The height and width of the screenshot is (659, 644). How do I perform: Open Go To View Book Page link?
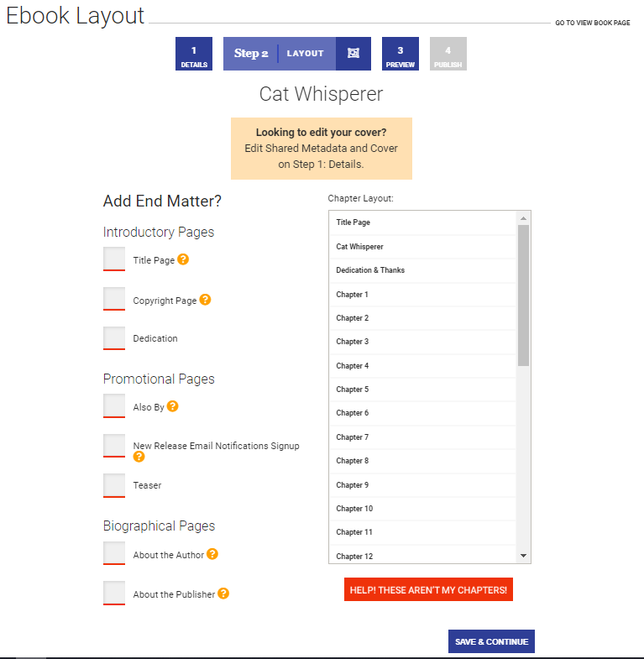coord(592,23)
